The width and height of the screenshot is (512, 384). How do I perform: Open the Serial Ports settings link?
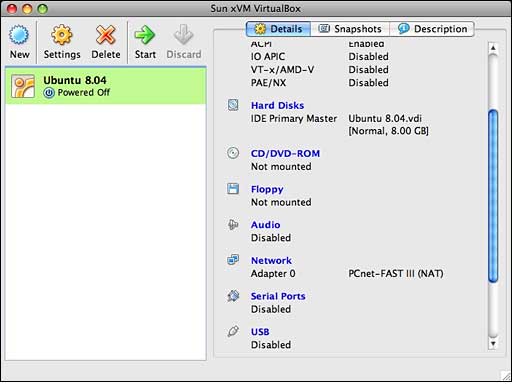coord(278,296)
